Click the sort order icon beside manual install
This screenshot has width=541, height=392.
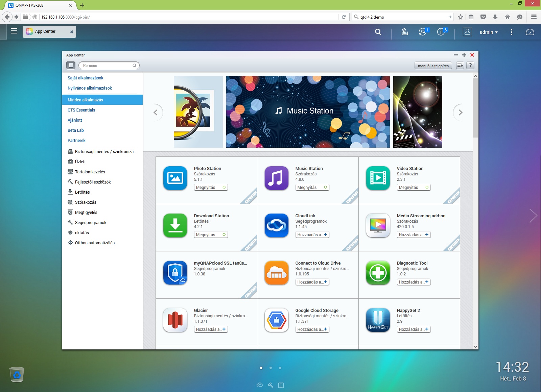(x=460, y=66)
